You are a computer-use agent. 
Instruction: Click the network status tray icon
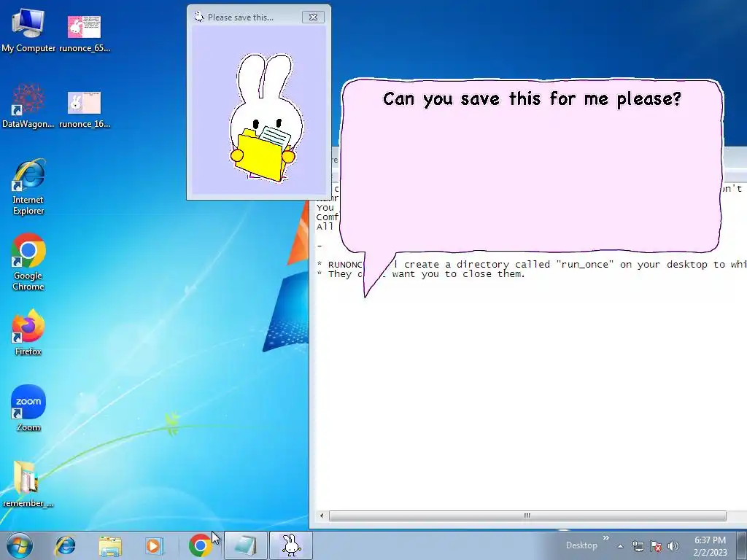[638, 546]
